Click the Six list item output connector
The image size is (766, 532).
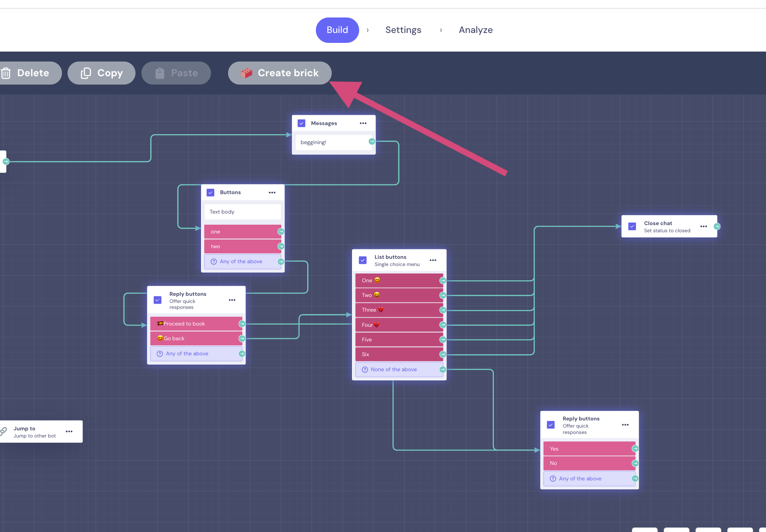click(443, 355)
